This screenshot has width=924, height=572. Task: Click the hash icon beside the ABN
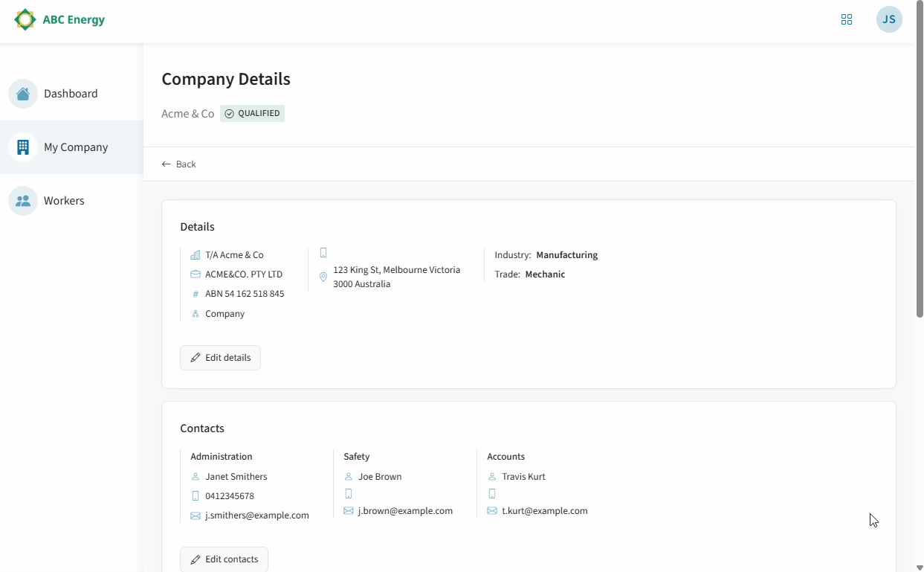[x=196, y=294]
